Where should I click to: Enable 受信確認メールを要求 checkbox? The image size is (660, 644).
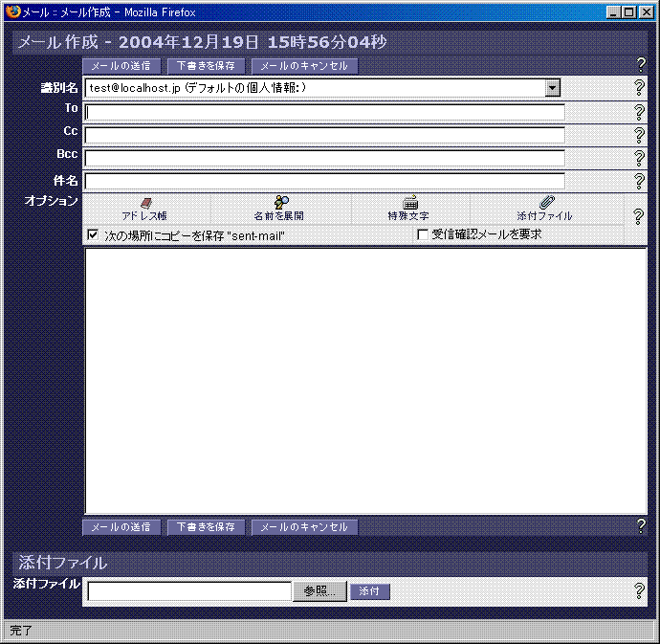(423, 234)
